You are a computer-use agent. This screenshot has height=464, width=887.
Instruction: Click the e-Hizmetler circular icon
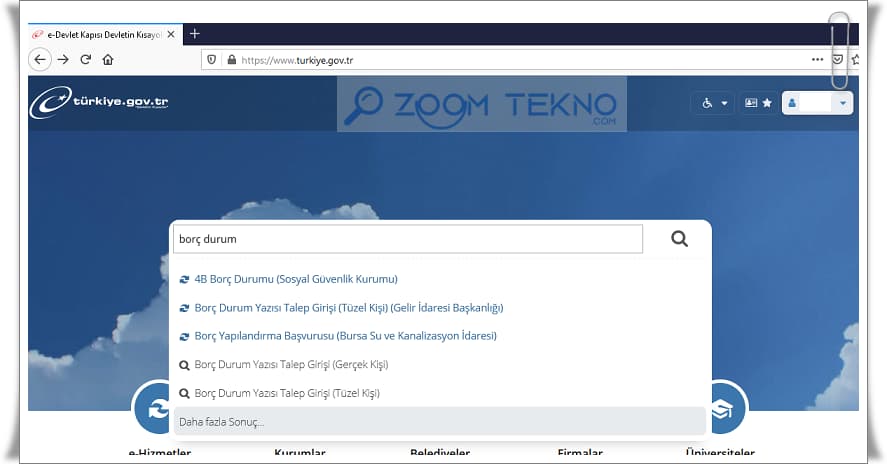(153, 409)
